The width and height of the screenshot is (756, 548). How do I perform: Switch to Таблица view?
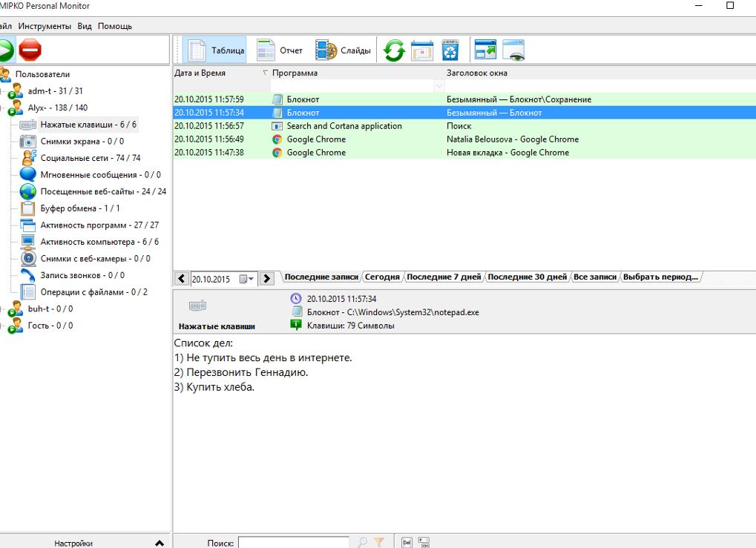coord(215,50)
